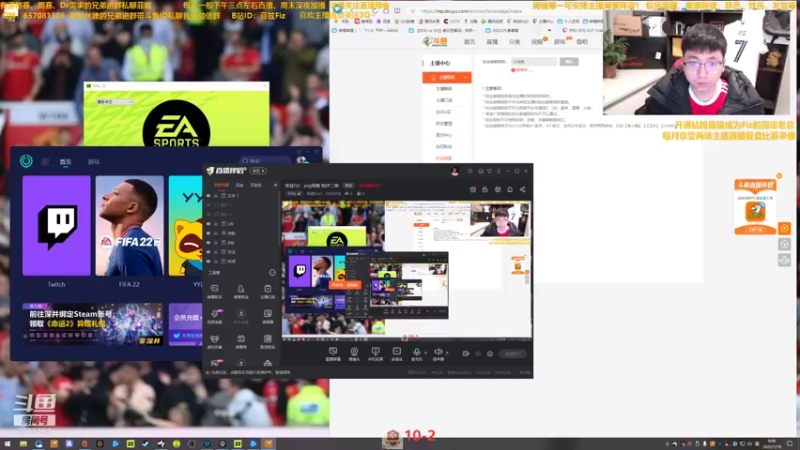This screenshot has width=800, height=450.
Task: Click the first tool icon in the toolbox grid
Action: click(x=214, y=291)
